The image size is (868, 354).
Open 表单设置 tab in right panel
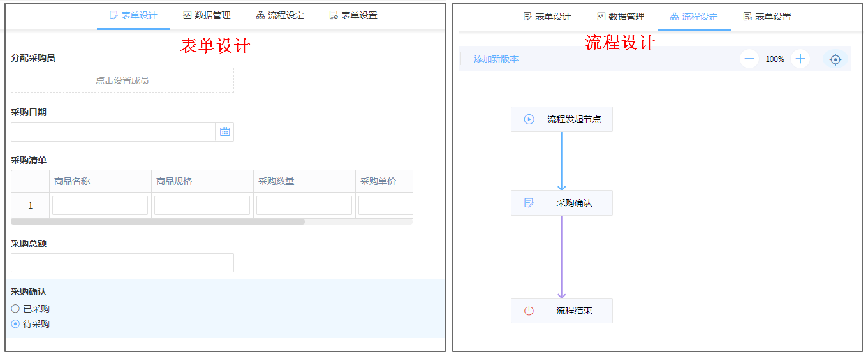click(767, 17)
